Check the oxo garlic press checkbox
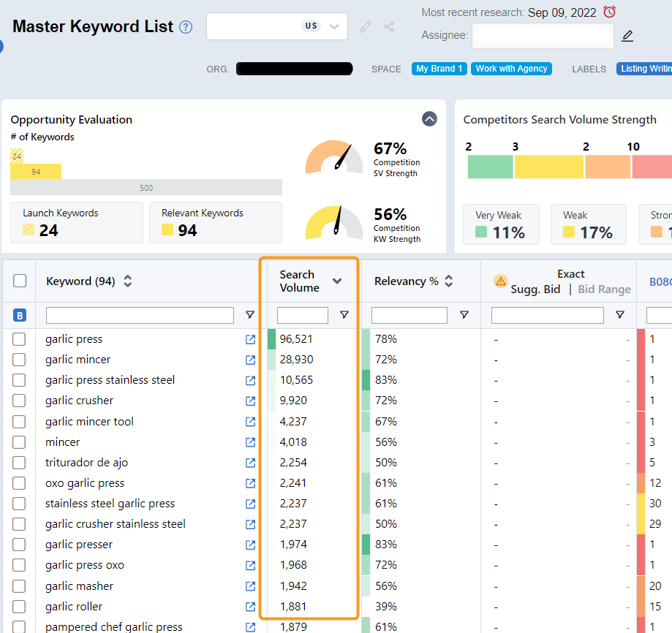Screen dimensions: 672x633 [19, 483]
